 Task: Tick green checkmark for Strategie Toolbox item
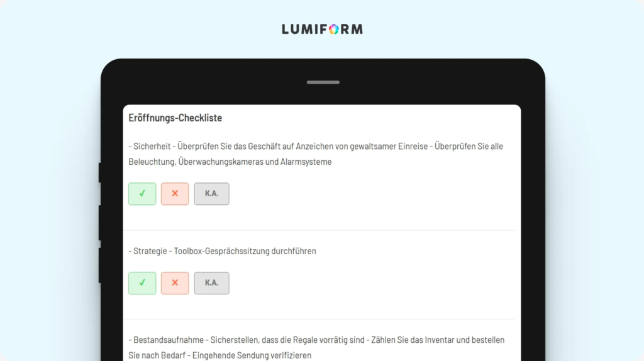click(x=142, y=283)
